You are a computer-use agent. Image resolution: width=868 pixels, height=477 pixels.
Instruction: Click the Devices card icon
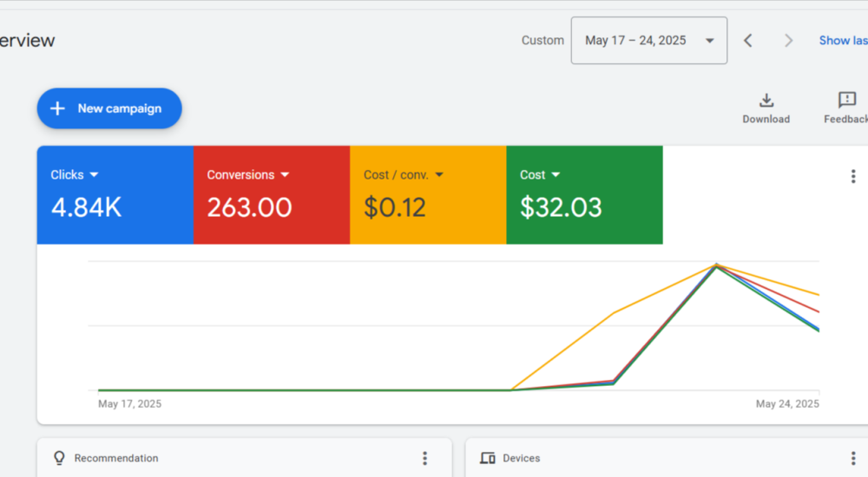(x=488, y=458)
